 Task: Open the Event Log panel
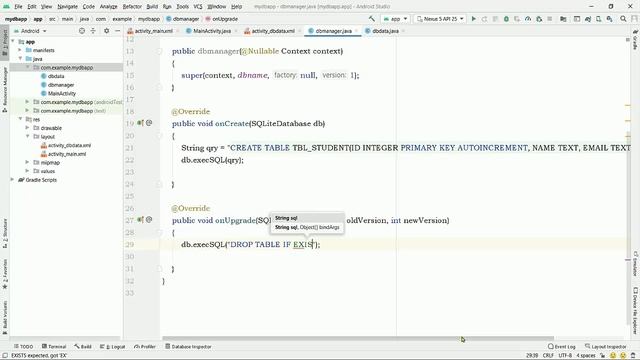coord(562,347)
